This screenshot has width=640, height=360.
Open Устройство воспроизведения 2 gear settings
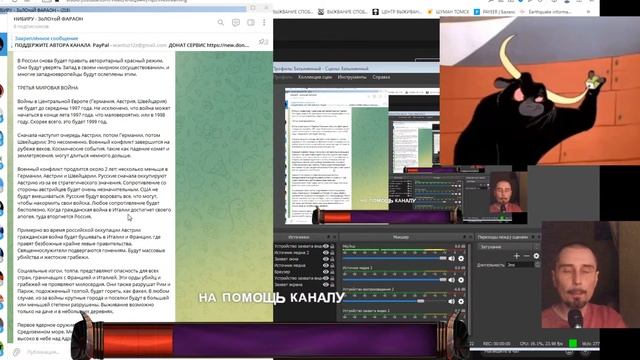coord(461,301)
